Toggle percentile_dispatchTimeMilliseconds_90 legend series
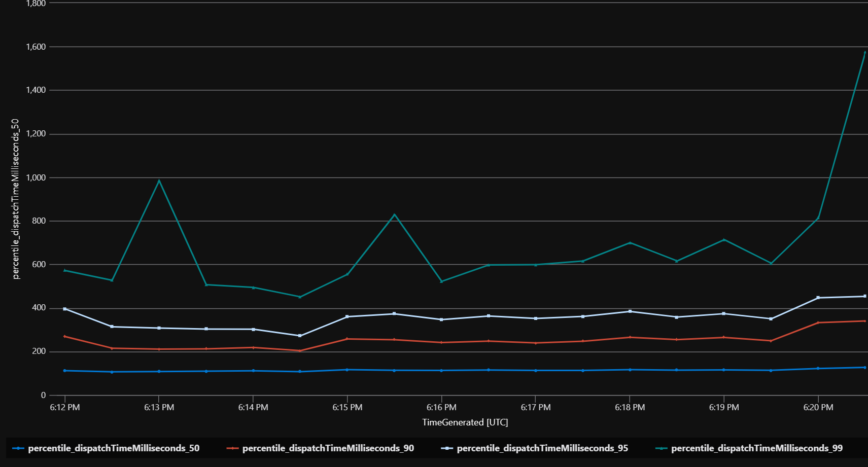Screen dimensions: 868x467 [x=320, y=448]
